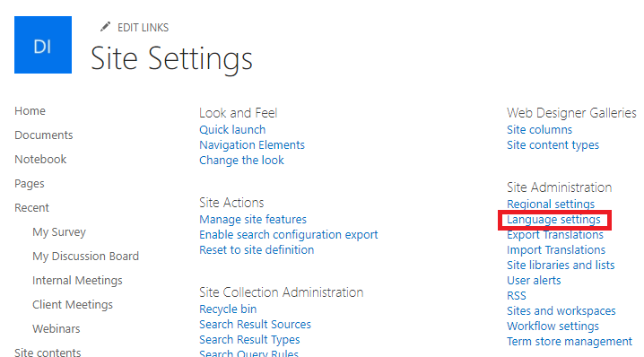Click the RSS link
The width and height of the screenshot is (644, 357).
[517, 296]
